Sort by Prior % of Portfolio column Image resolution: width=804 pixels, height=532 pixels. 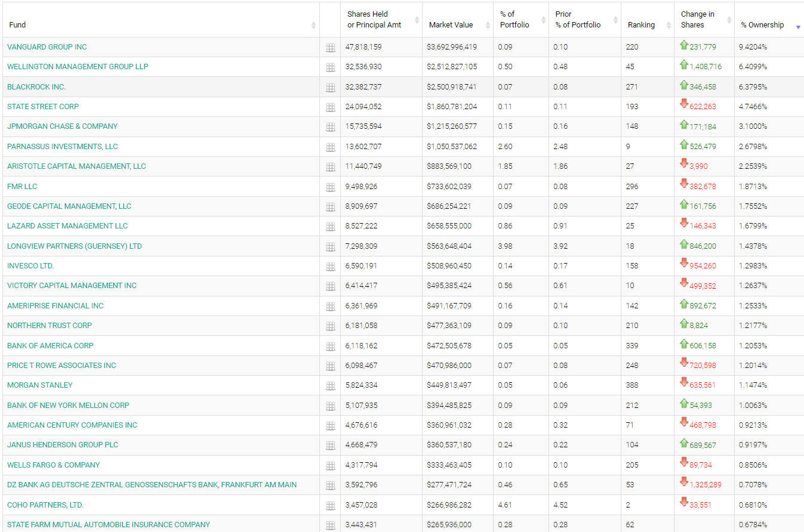point(585,20)
